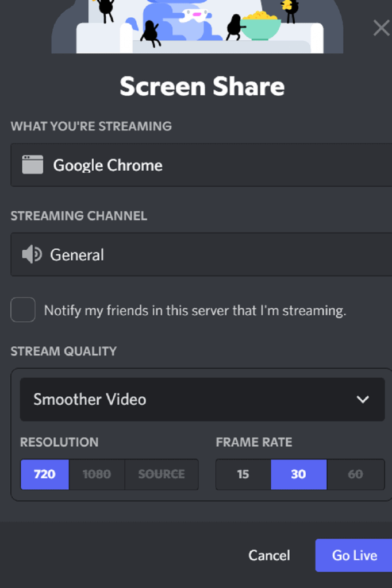Viewport: 392px width, 588px height.
Task: Choose the General streaming channel field
Action: coord(201,254)
